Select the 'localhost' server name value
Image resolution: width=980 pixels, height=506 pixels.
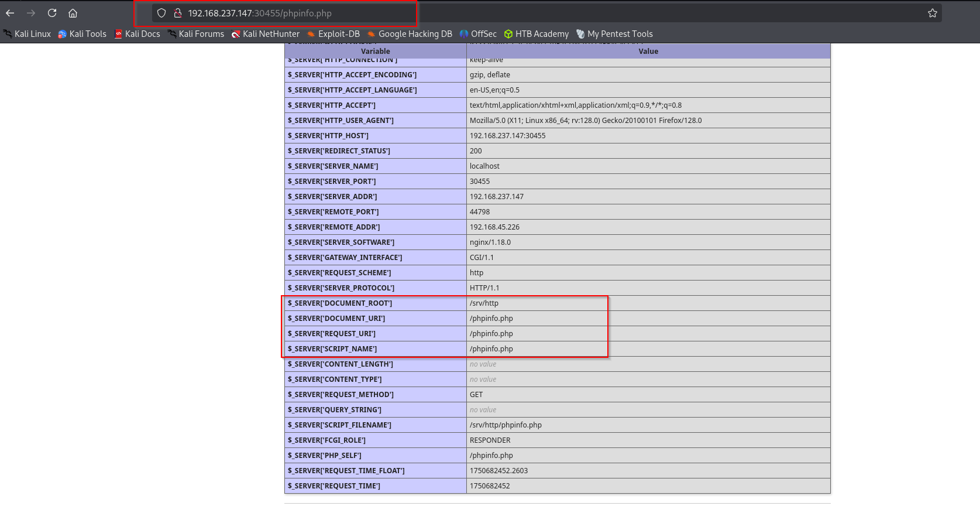point(484,166)
